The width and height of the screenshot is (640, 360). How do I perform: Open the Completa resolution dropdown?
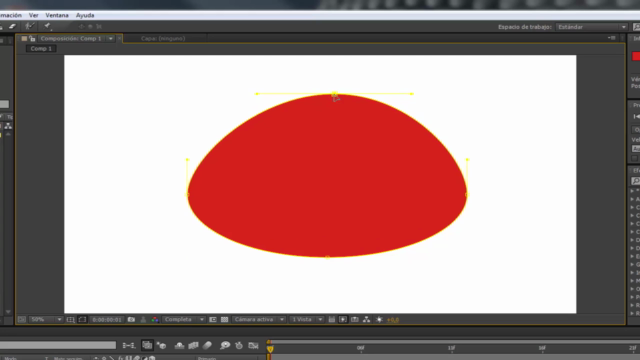pos(184,320)
